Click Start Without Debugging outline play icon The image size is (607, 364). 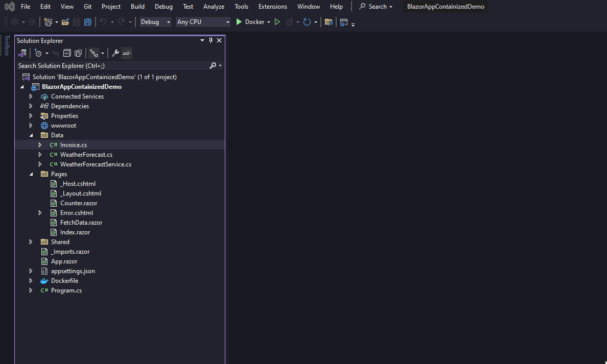pos(277,22)
